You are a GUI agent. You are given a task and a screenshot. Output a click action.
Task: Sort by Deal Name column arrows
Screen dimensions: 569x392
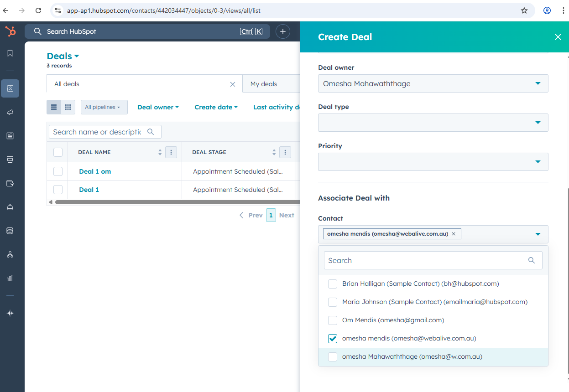(160, 152)
